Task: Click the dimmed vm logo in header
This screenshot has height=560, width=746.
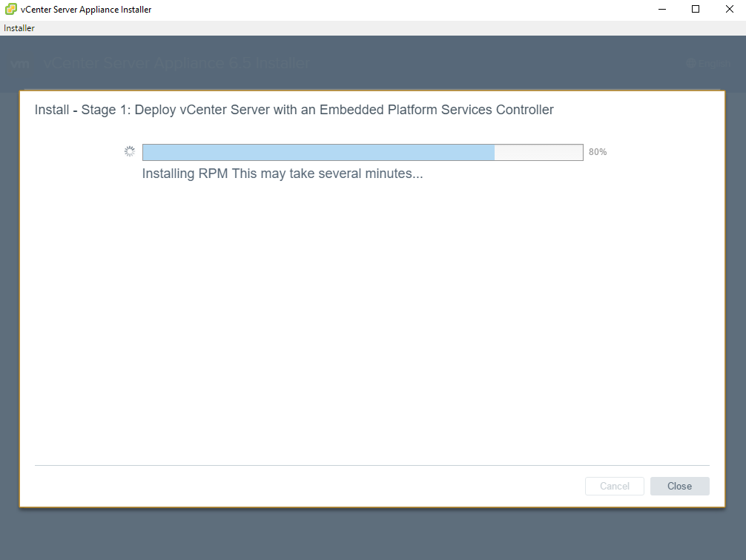Action: click(20, 64)
